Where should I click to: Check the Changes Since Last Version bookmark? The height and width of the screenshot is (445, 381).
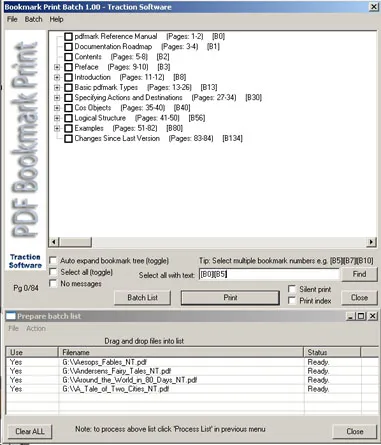pos(68,139)
